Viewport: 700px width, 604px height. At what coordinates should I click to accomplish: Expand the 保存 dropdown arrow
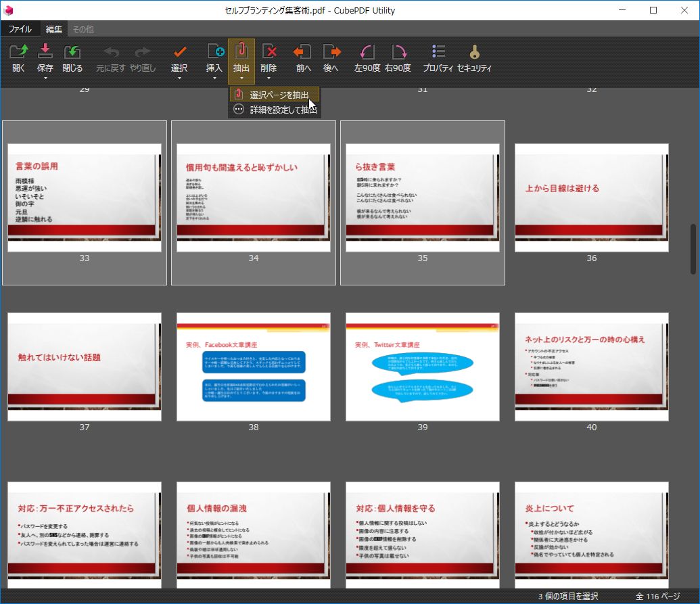(x=45, y=78)
